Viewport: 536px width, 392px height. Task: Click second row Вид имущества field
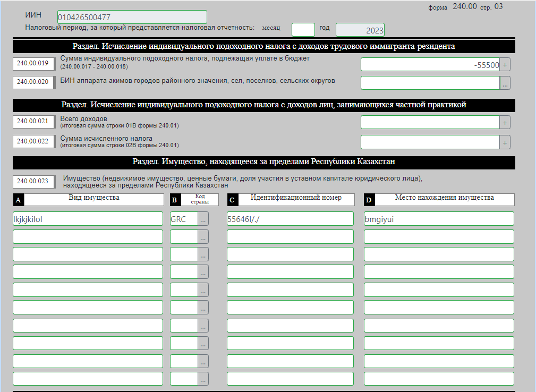click(88, 236)
